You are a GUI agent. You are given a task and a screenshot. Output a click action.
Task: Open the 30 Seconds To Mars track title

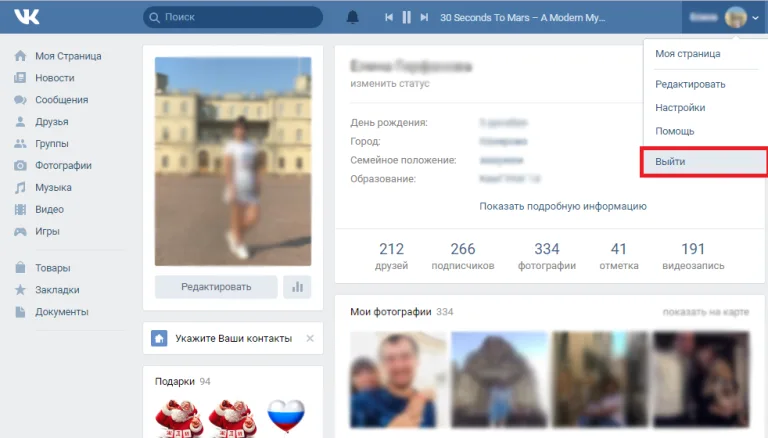523,18
